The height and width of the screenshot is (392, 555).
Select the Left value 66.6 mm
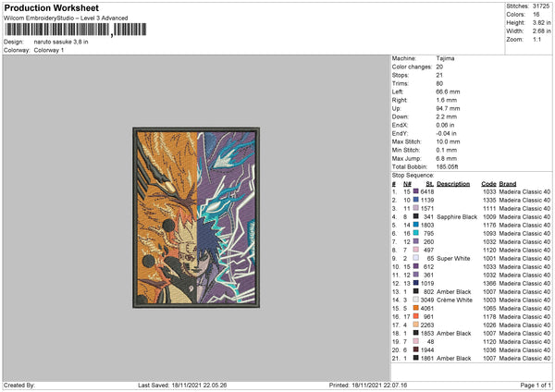tap(448, 92)
